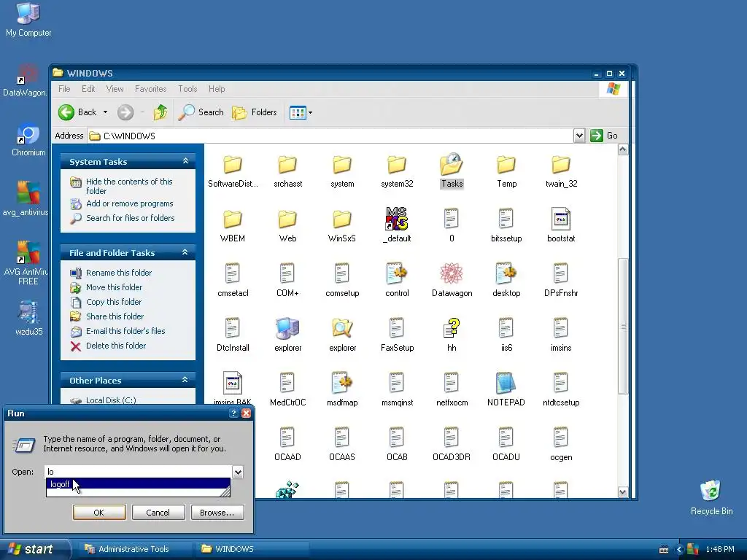
Task: Select the logoff autocomplete suggestion
Action: click(138, 484)
